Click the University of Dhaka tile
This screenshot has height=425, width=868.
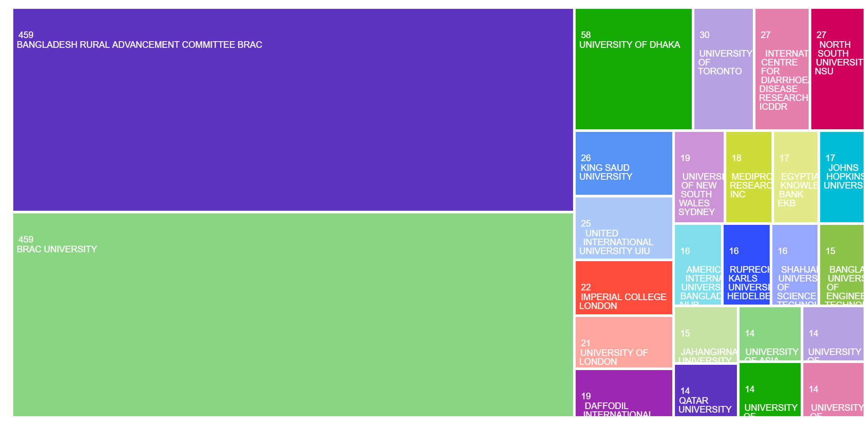(633, 69)
